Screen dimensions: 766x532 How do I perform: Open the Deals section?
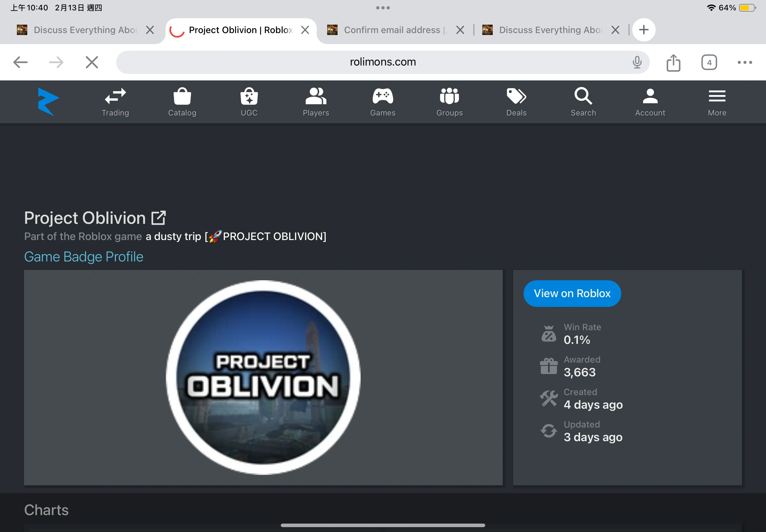coord(516,102)
